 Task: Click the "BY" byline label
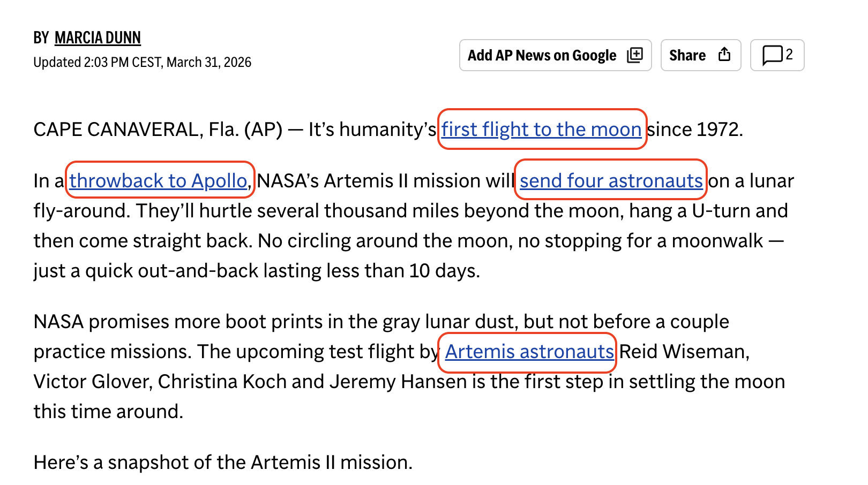click(x=41, y=38)
